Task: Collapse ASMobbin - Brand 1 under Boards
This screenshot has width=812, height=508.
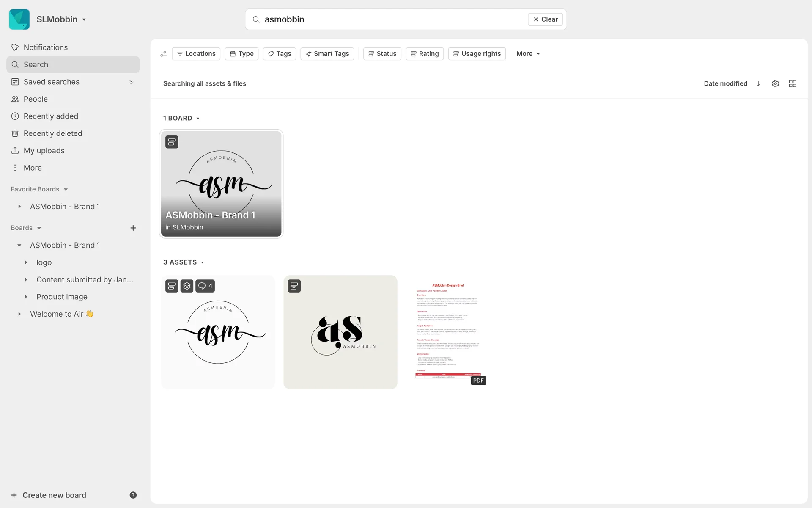Action: click(x=19, y=245)
